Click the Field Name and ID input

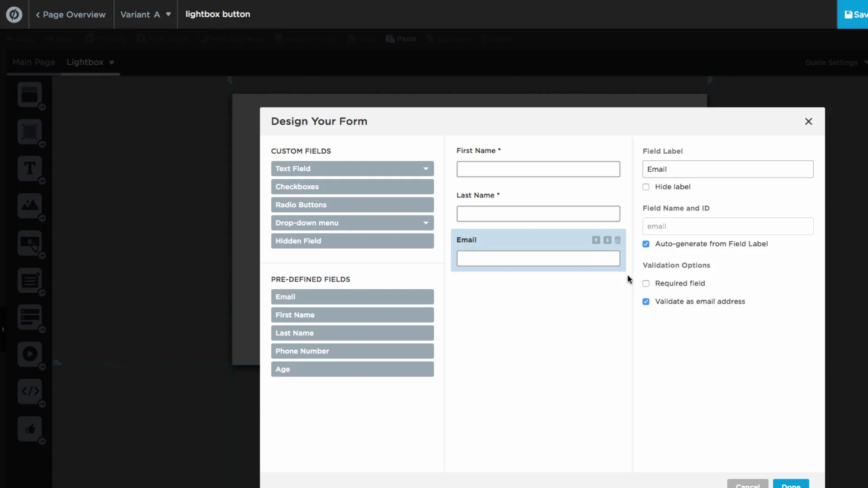pos(728,226)
